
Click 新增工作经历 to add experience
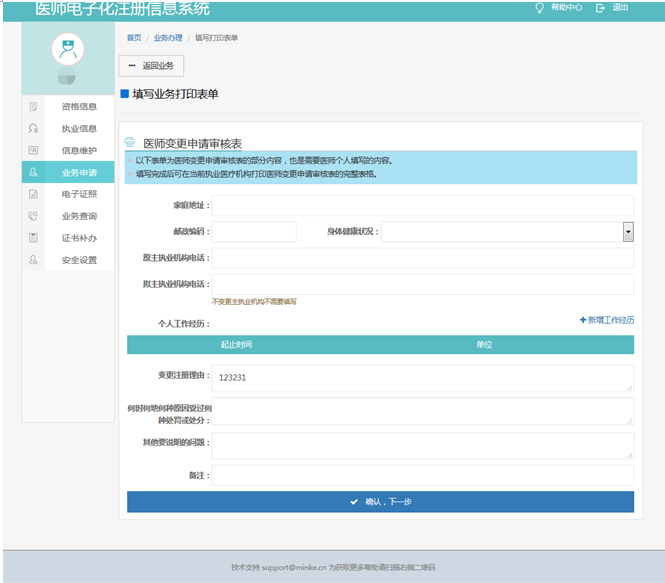(607, 320)
